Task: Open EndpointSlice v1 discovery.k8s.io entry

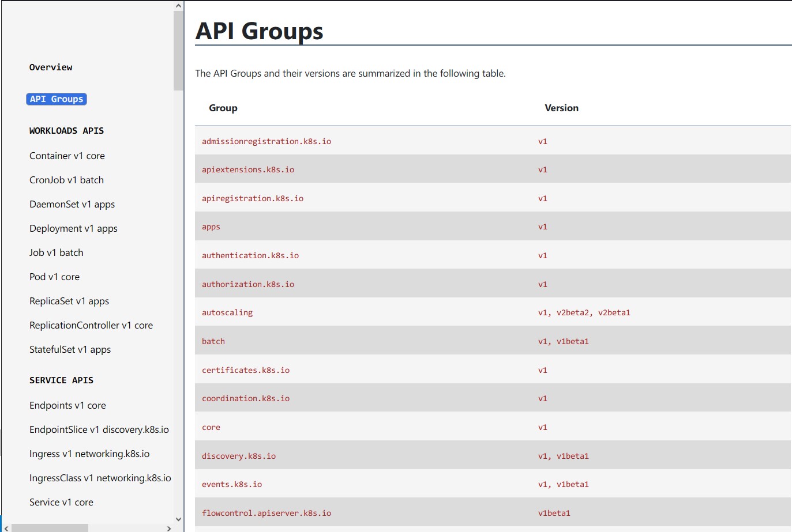Action: (x=99, y=429)
